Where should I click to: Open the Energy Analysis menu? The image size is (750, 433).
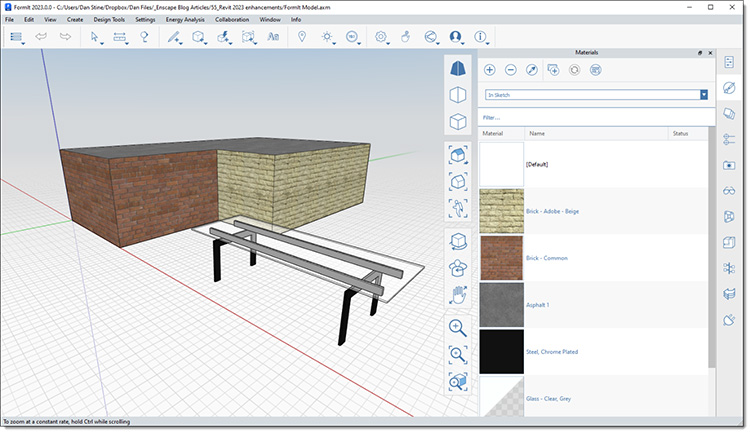pyautogui.click(x=185, y=20)
